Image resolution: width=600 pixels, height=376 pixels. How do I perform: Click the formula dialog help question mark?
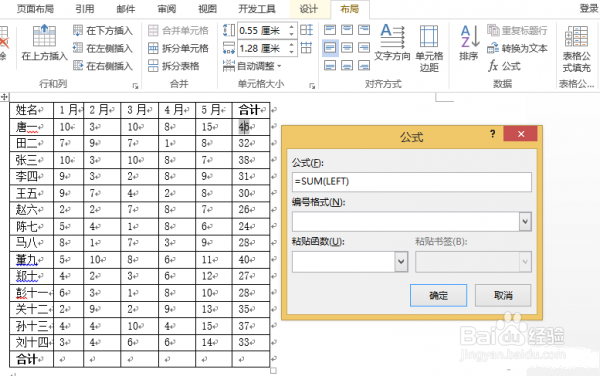click(x=492, y=133)
